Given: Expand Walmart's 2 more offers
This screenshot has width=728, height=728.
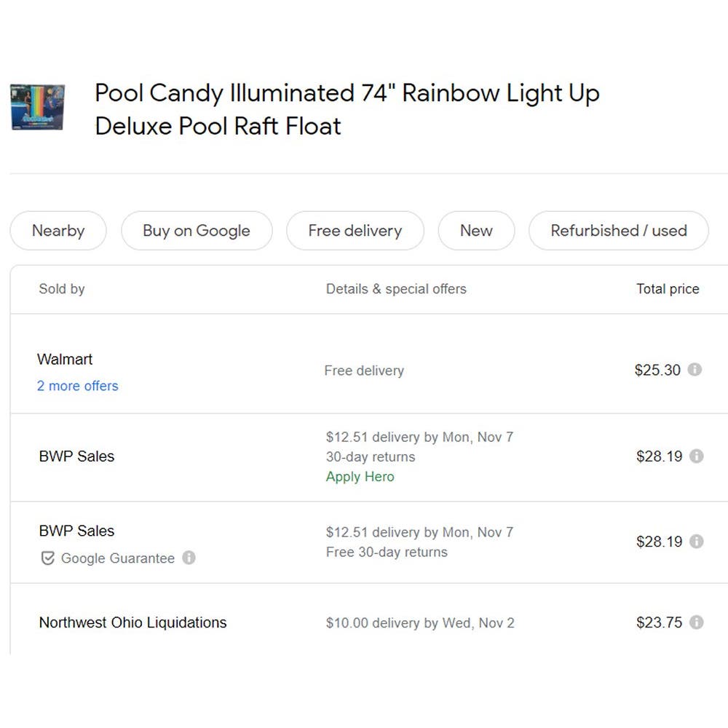Looking at the screenshot, I should [78, 386].
